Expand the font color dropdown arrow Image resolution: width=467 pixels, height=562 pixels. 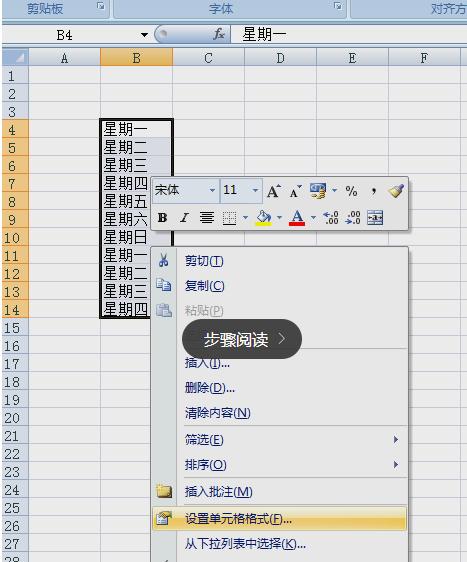pyautogui.click(x=313, y=218)
